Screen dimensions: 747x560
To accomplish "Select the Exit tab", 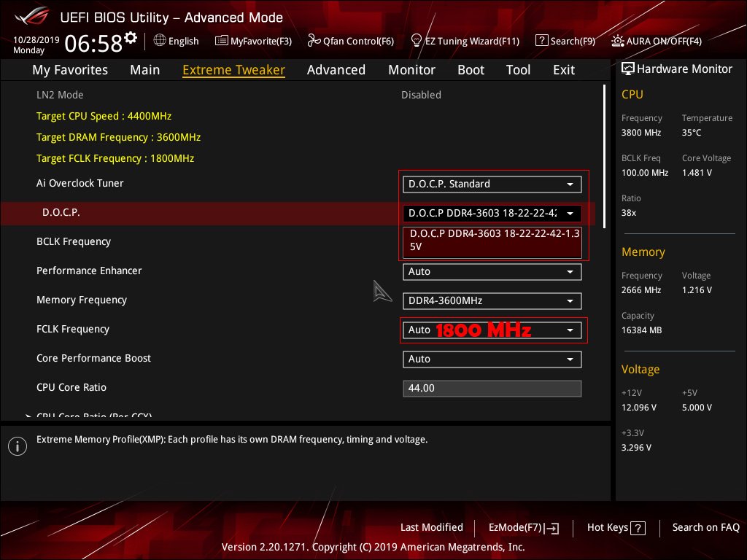I will coord(564,70).
